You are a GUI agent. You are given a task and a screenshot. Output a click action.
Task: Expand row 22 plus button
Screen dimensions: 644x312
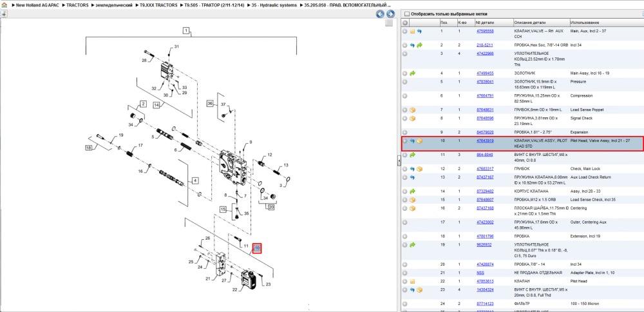click(x=404, y=282)
